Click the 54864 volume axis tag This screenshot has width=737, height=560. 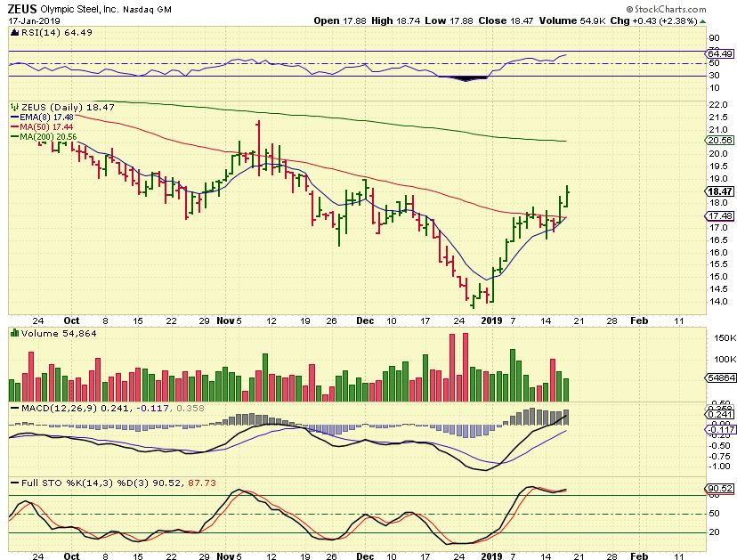coord(721,378)
